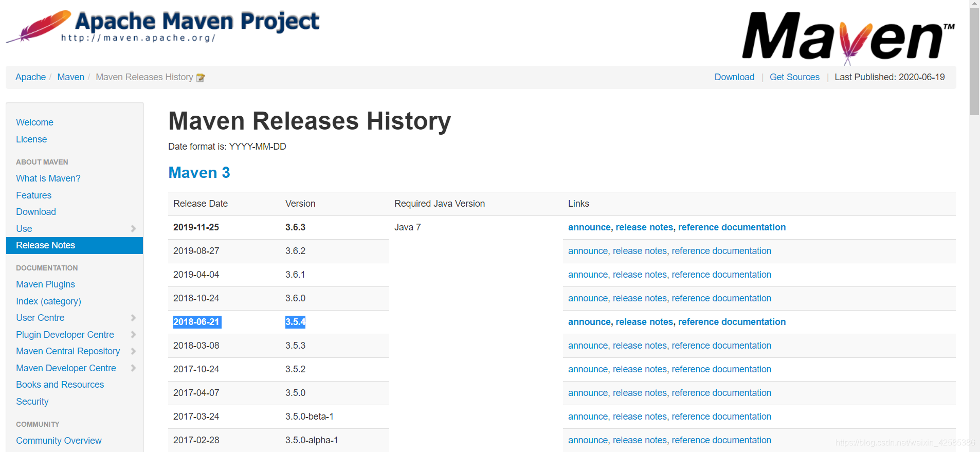Click the Maven 3 section heading link

click(x=199, y=172)
